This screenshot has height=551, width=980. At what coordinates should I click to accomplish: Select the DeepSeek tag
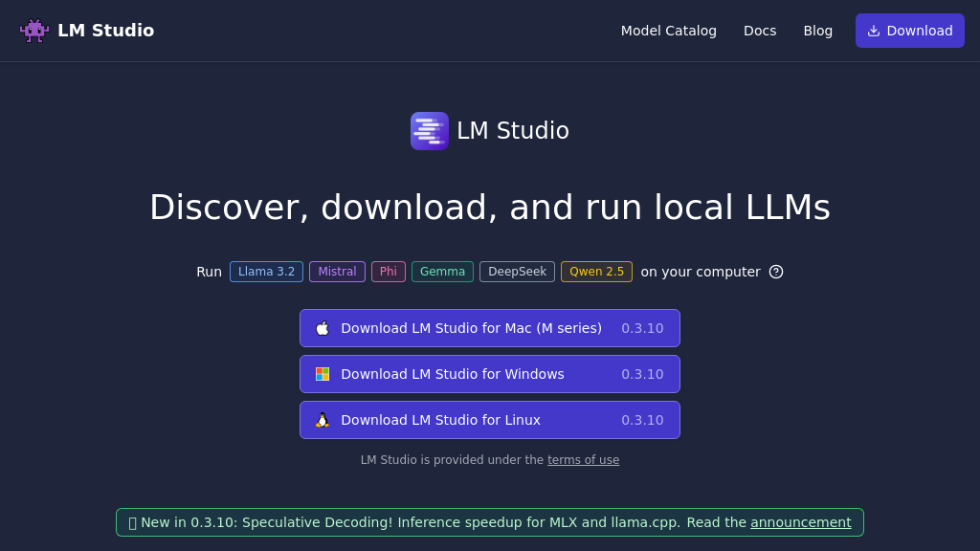point(517,272)
